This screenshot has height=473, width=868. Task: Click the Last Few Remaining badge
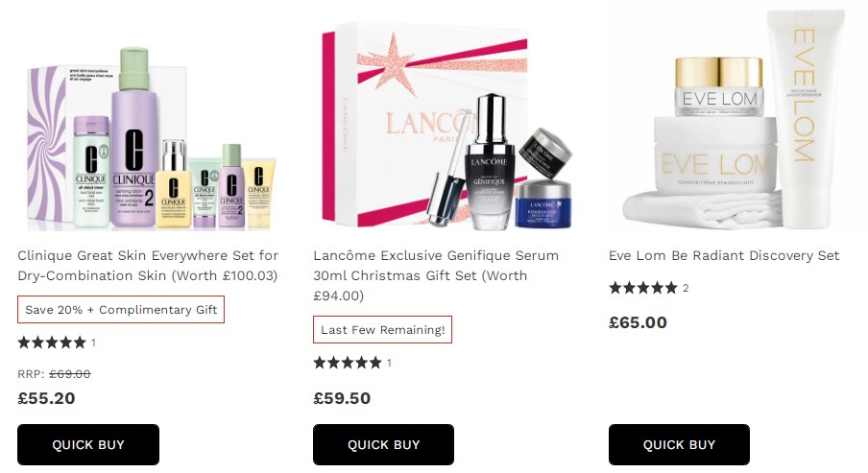coord(382,330)
